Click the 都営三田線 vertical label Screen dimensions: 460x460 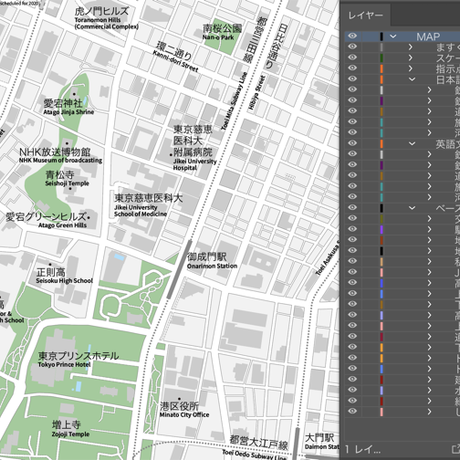(254, 40)
